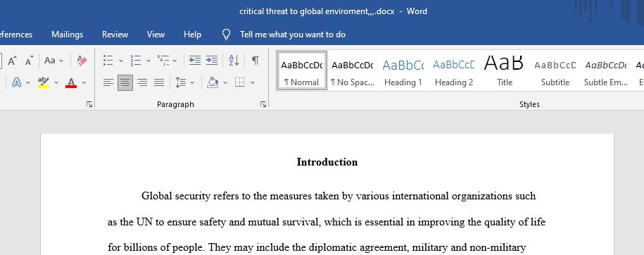The height and width of the screenshot is (255, 644).
Task: Select the Normal style
Action: [x=302, y=70]
